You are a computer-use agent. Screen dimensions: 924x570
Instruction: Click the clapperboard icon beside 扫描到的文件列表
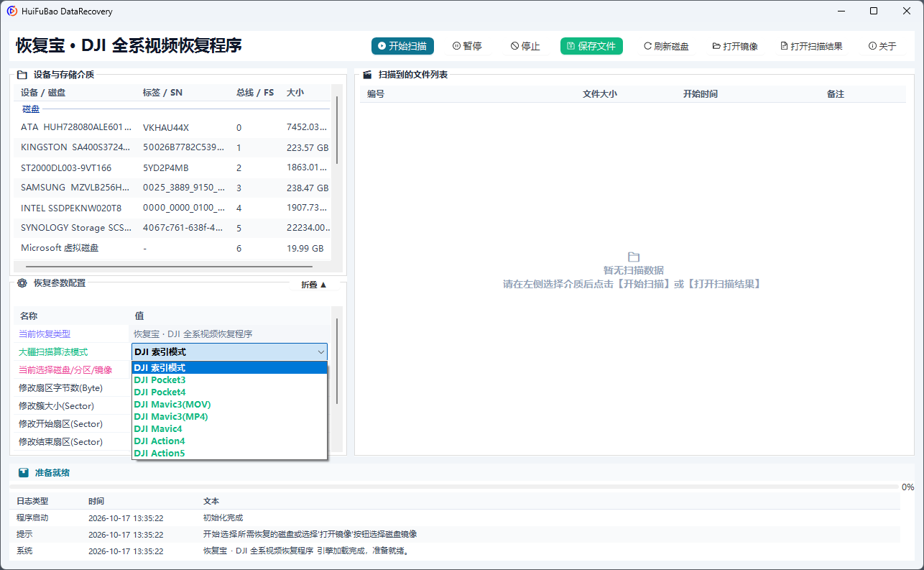367,74
